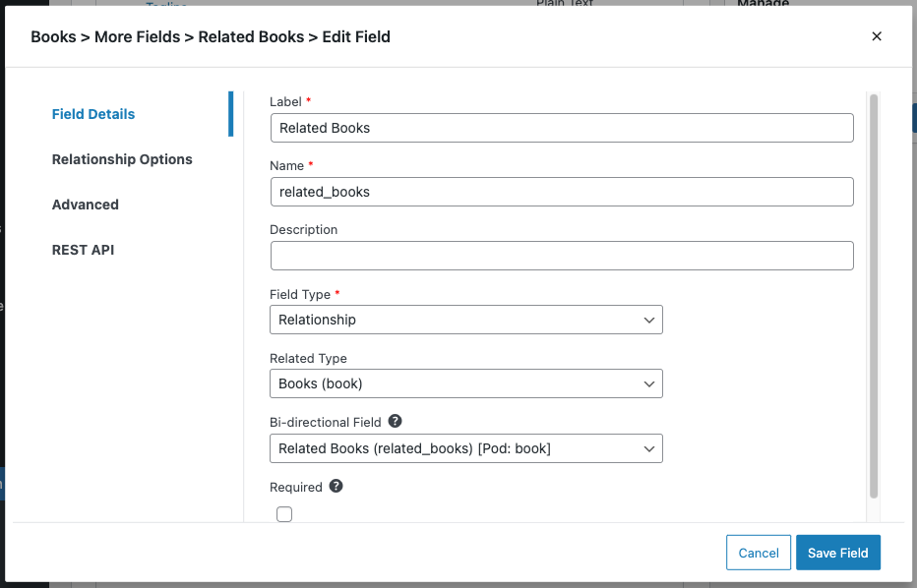Return to the Field Details tab
Viewport: 917px width, 588px height.
pos(92,114)
